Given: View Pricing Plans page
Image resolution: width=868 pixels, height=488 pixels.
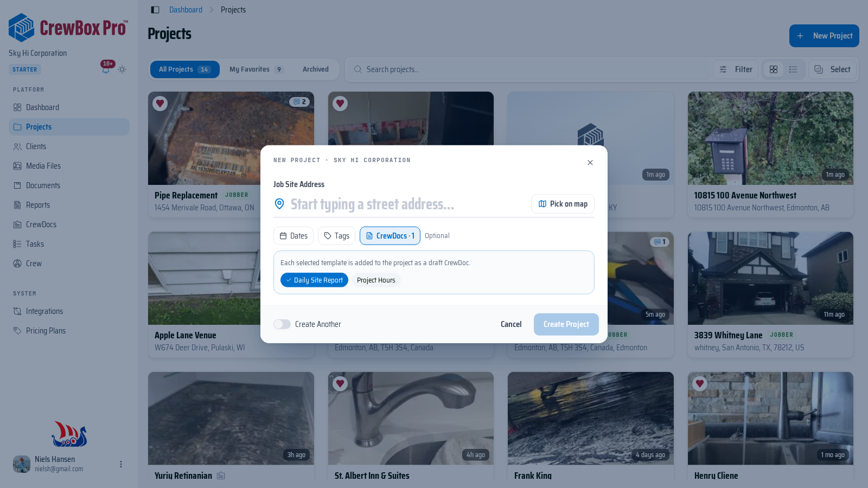Looking at the screenshot, I should pos(69,331).
